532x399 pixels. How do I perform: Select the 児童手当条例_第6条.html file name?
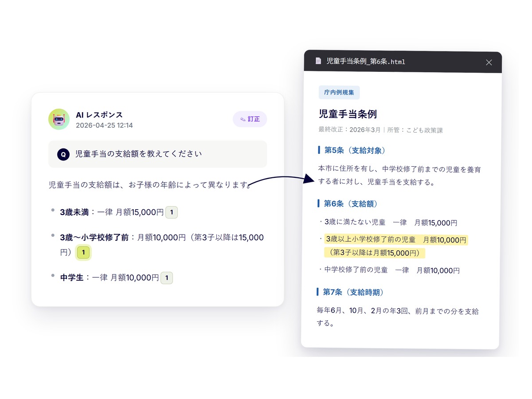point(366,62)
